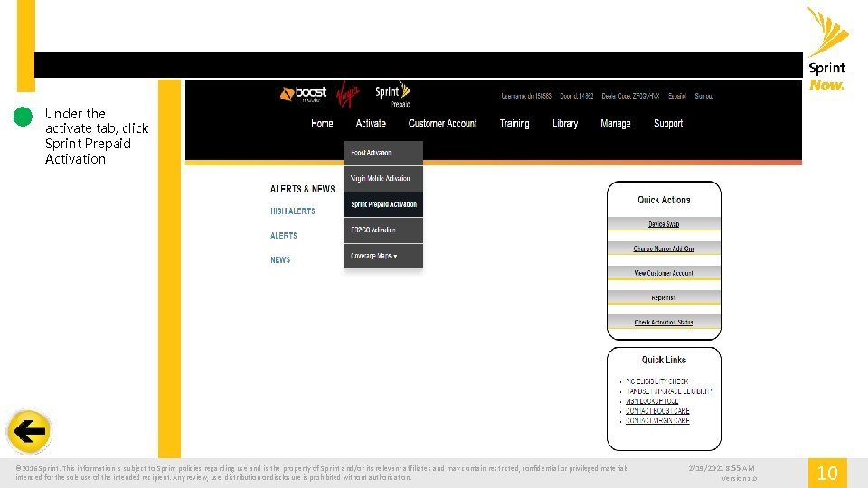The width and height of the screenshot is (868, 488).
Task: Click the ALERTS & NEWS heading
Action: click(x=302, y=189)
